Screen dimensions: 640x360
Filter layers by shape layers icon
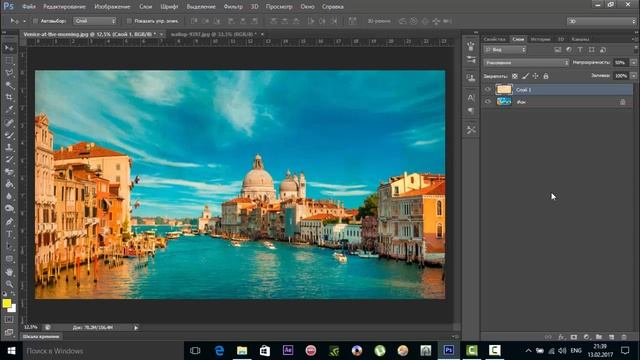pyautogui.click(x=591, y=50)
